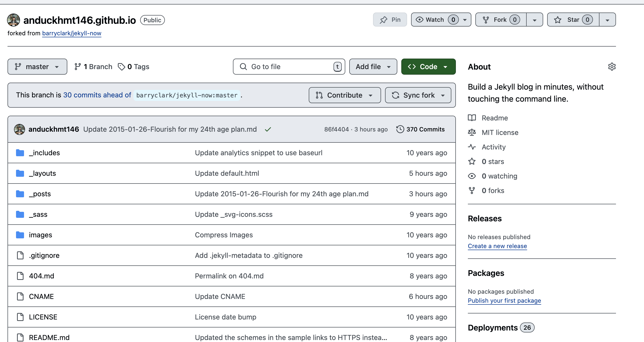Screen dimensions: 644x342
Task: Open barryclark/jekyll-now forked-from link
Action: [72, 33]
